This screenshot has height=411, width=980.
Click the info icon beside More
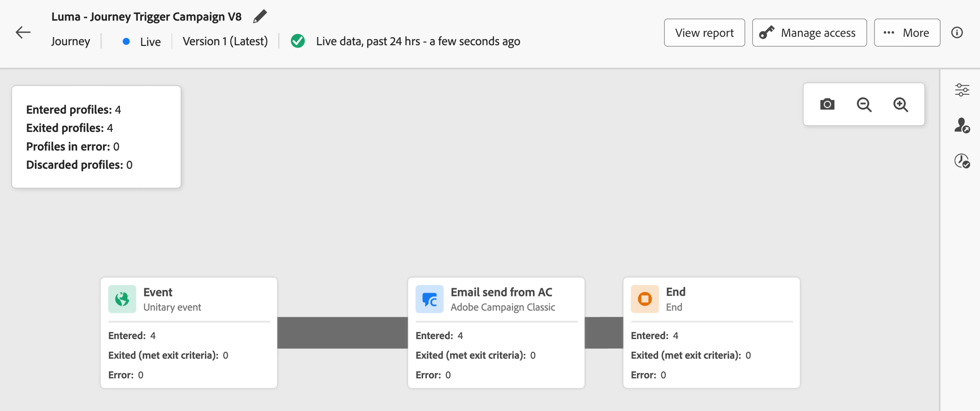tap(957, 33)
